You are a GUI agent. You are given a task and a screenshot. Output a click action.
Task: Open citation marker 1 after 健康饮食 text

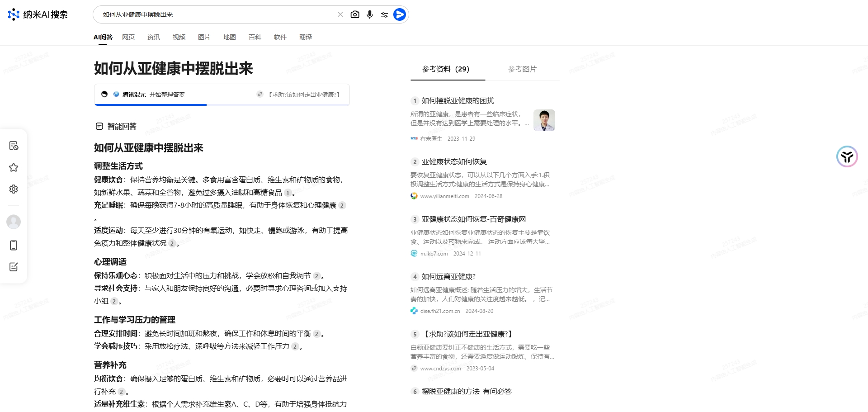288,194
